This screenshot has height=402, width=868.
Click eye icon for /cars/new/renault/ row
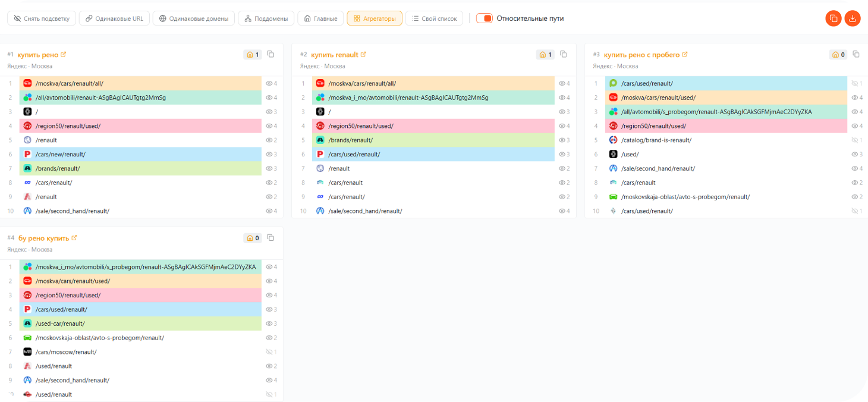point(269,155)
